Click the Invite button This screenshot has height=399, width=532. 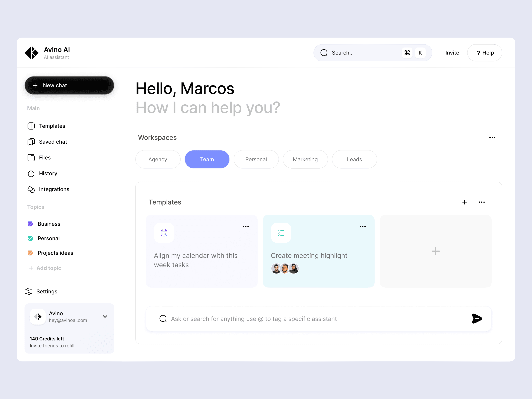pos(452,52)
